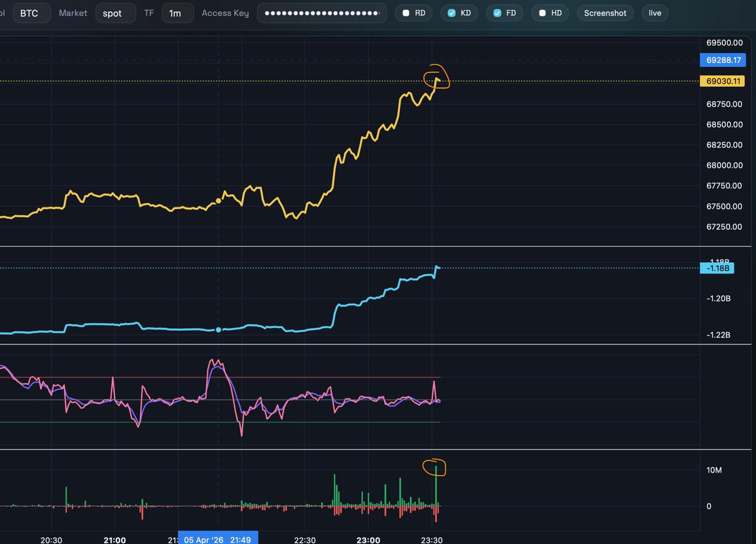Enable the RD checkbox
The image size is (756, 544).
pos(406,13)
